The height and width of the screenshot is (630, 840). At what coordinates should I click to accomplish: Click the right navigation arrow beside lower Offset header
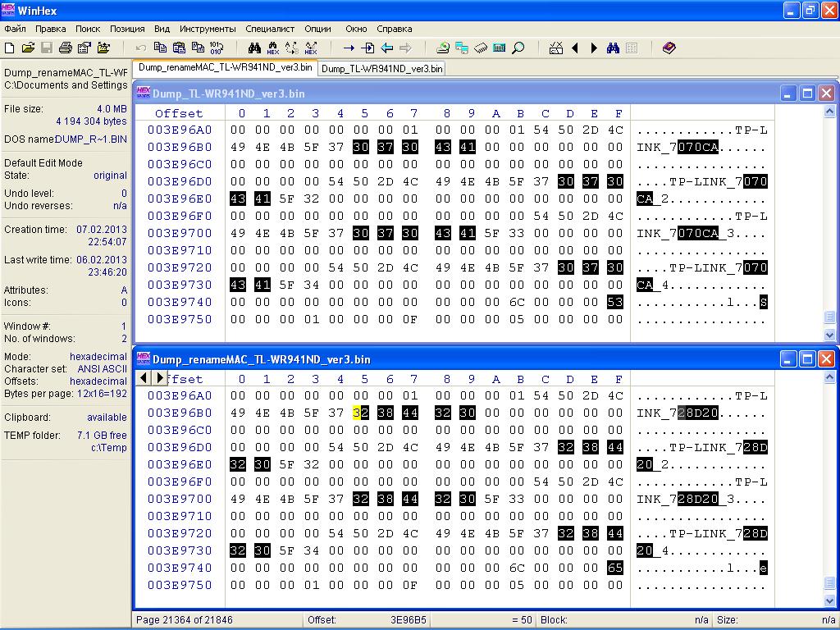point(160,377)
